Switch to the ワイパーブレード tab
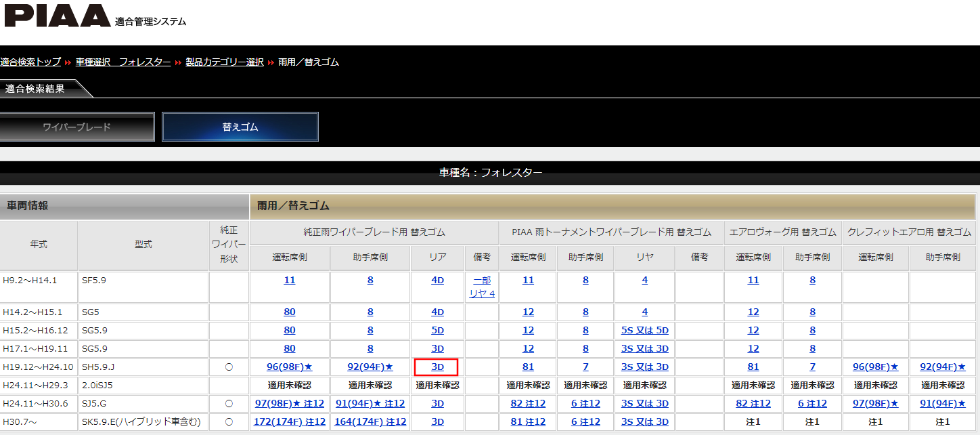980x435 pixels. [76, 127]
